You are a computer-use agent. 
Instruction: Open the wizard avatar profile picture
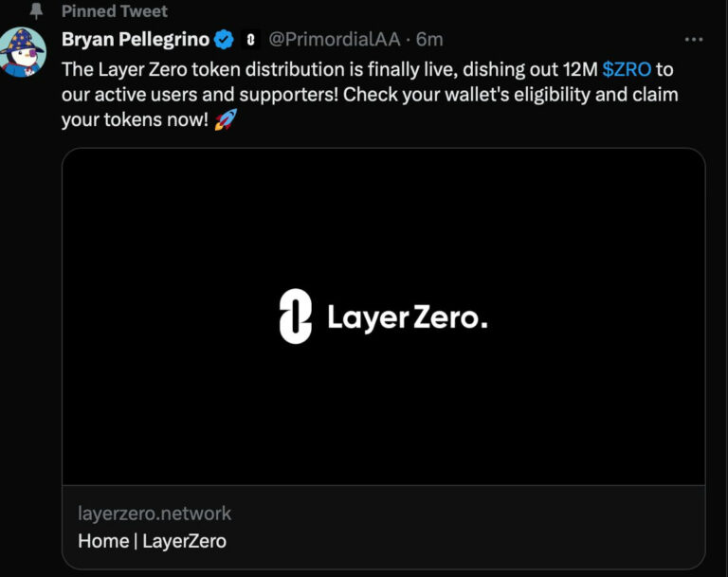(x=25, y=53)
